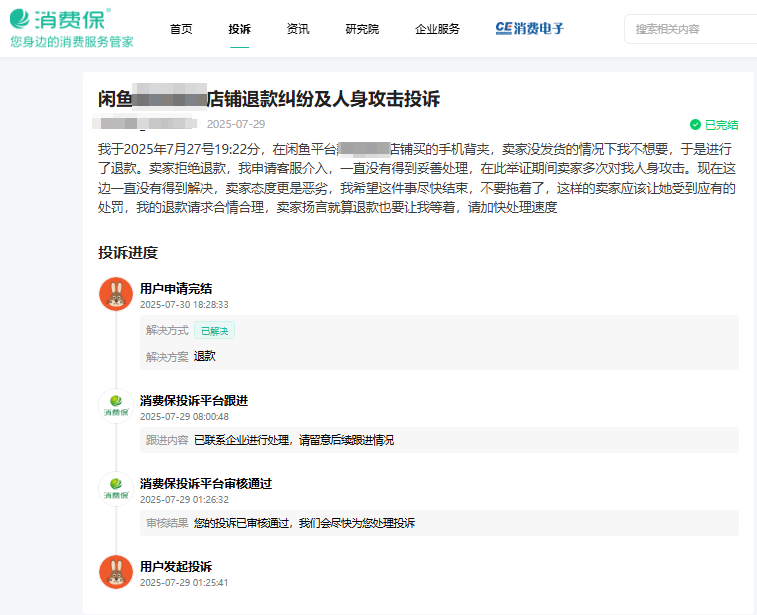Viewport: 757px width, 615px height.
Task: Click timestamp 2025-07-29 01:26:32
Action: point(184,500)
